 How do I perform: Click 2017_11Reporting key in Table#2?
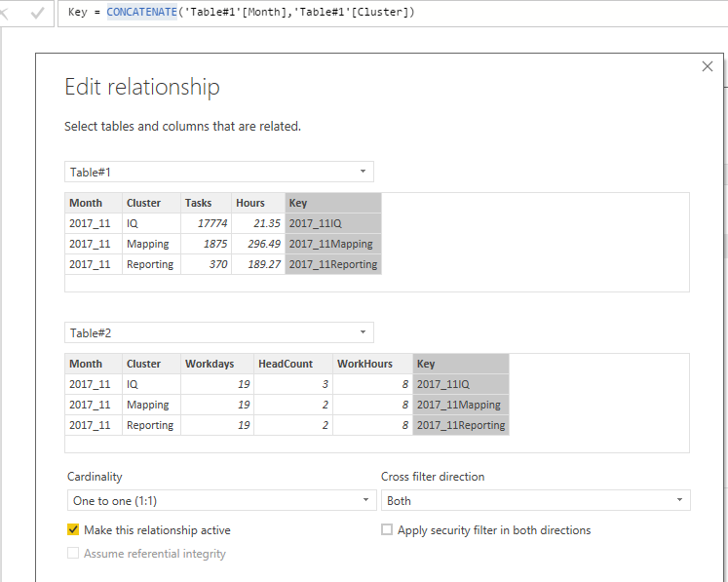coord(461,425)
